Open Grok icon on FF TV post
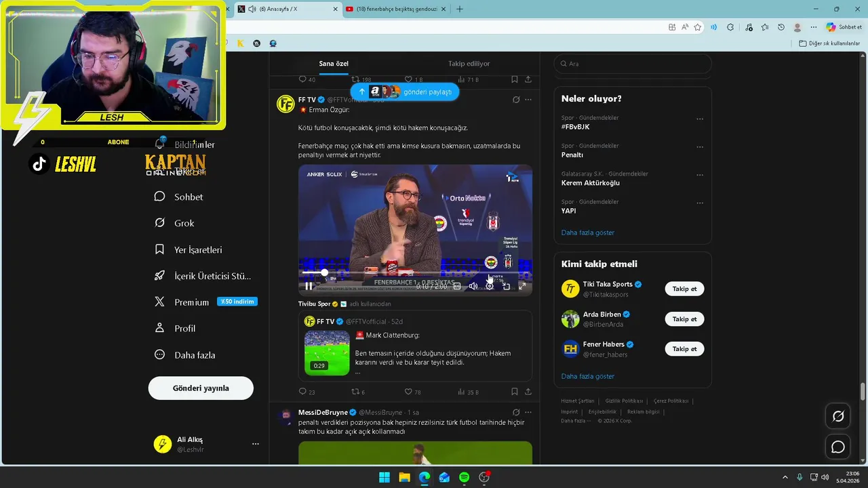Image resolution: width=868 pixels, height=488 pixels. point(515,100)
